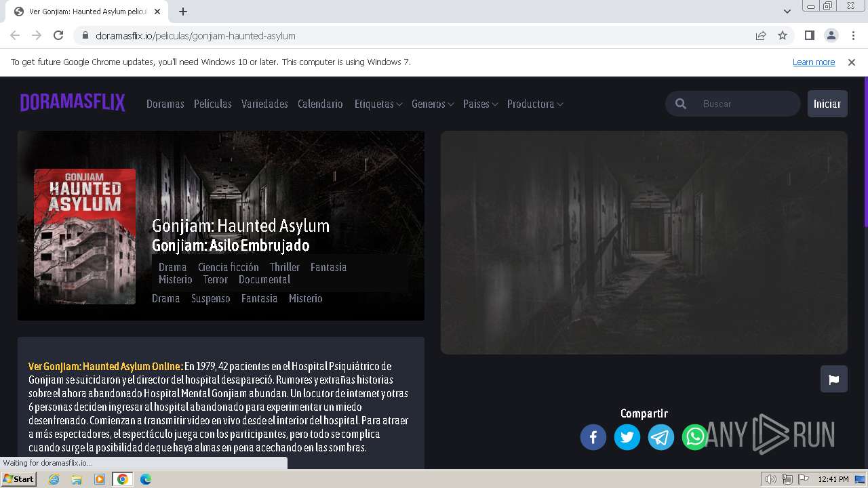Click the Chrome taskbar icon
868x488 pixels.
point(123,479)
